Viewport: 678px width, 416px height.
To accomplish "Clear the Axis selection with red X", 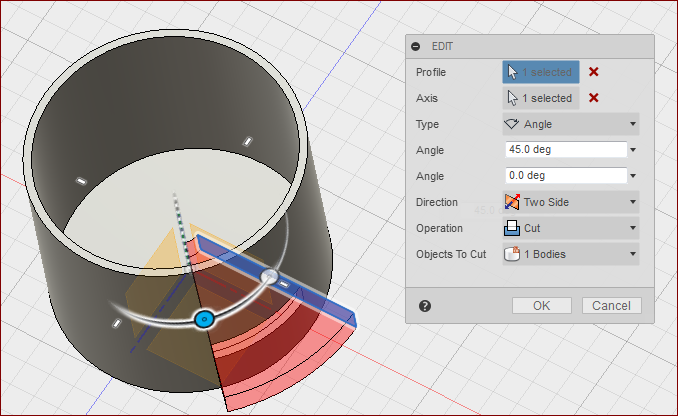I will pyautogui.click(x=594, y=98).
